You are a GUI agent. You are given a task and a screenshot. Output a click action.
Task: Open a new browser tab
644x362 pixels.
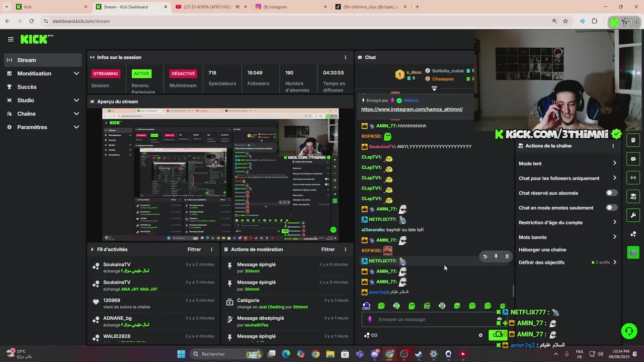click(x=417, y=7)
